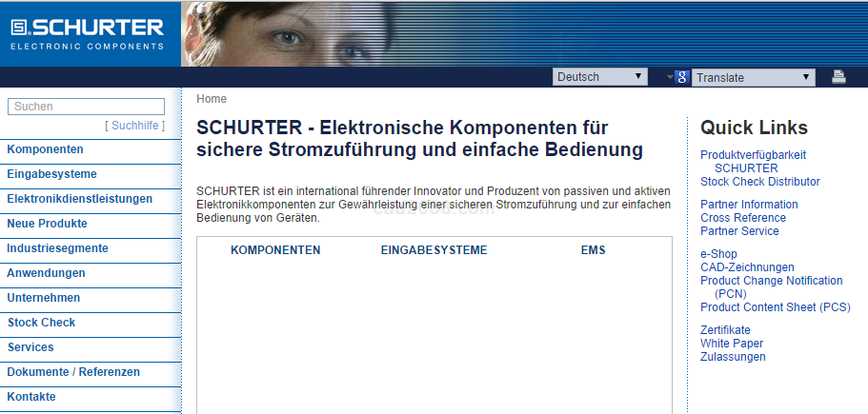This screenshot has height=414, width=868.
Task: Go to Elektronikdienstleistungen menu item
Action: 79,199
